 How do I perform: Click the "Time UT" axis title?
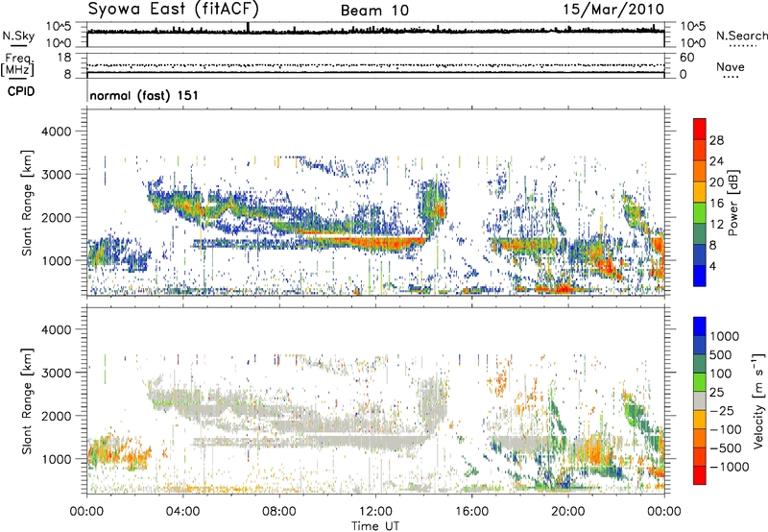375,525
